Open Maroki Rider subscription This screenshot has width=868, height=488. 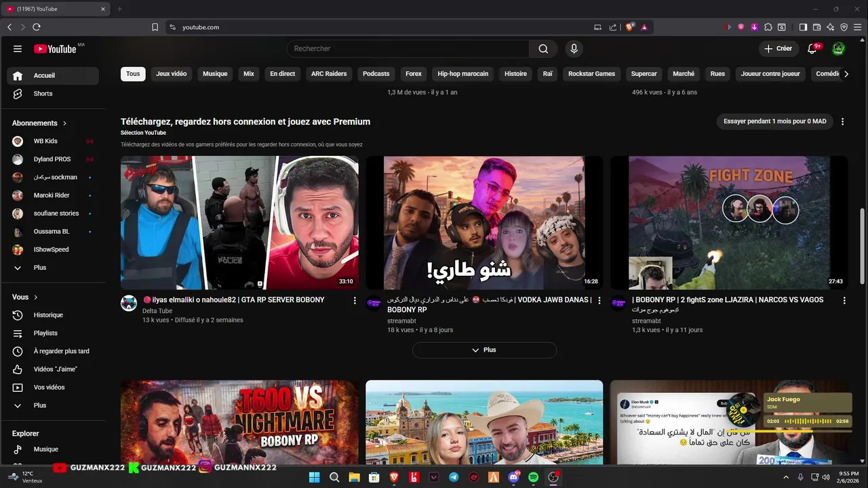click(x=53, y=195)
